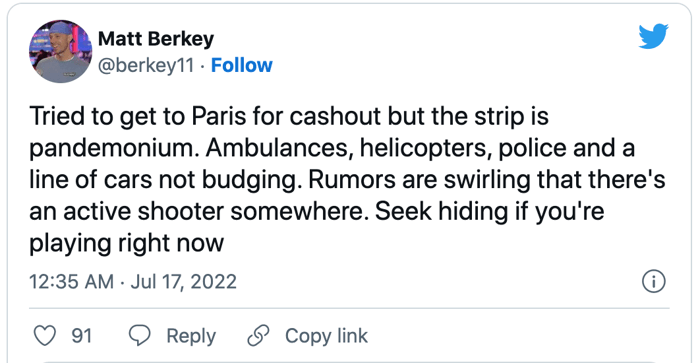700x363 pixels.
Task: Click the heart like icon
Action: (45, 336)
